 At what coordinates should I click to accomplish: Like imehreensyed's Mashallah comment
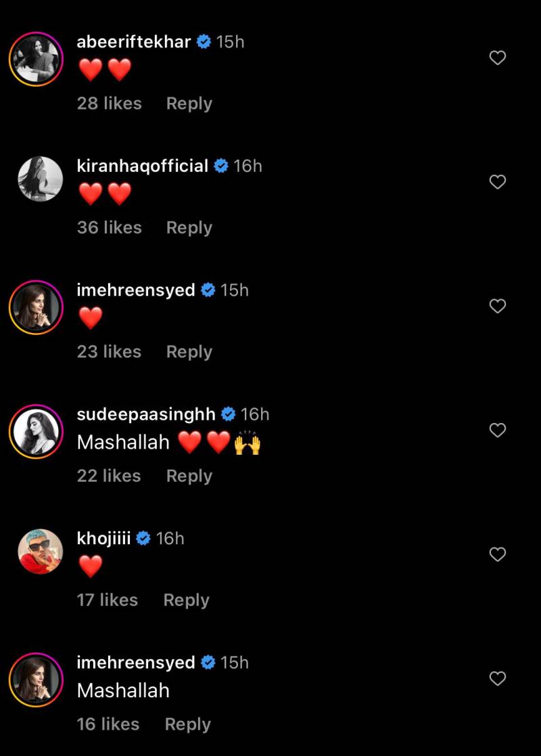pos(497,678)
